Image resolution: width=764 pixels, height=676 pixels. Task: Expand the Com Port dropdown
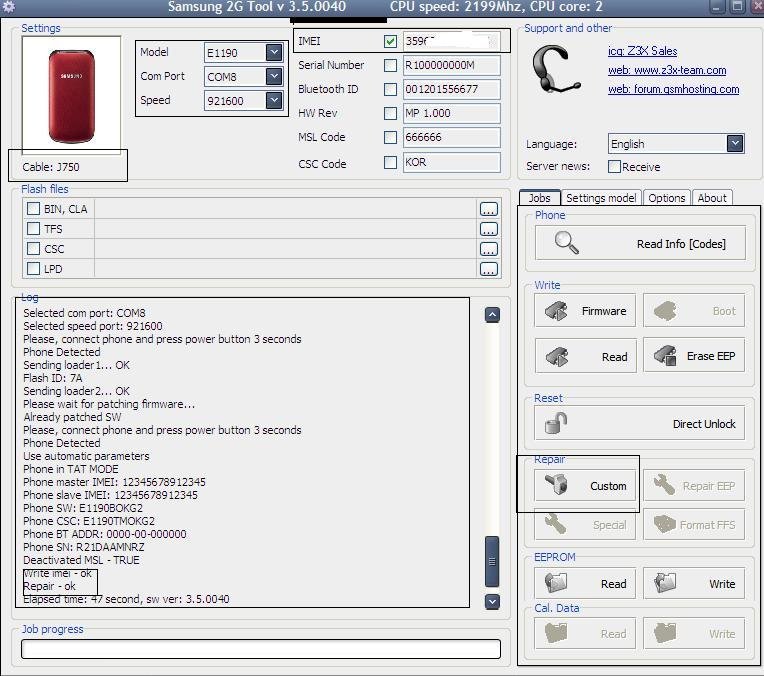click(x=273, y=77)
